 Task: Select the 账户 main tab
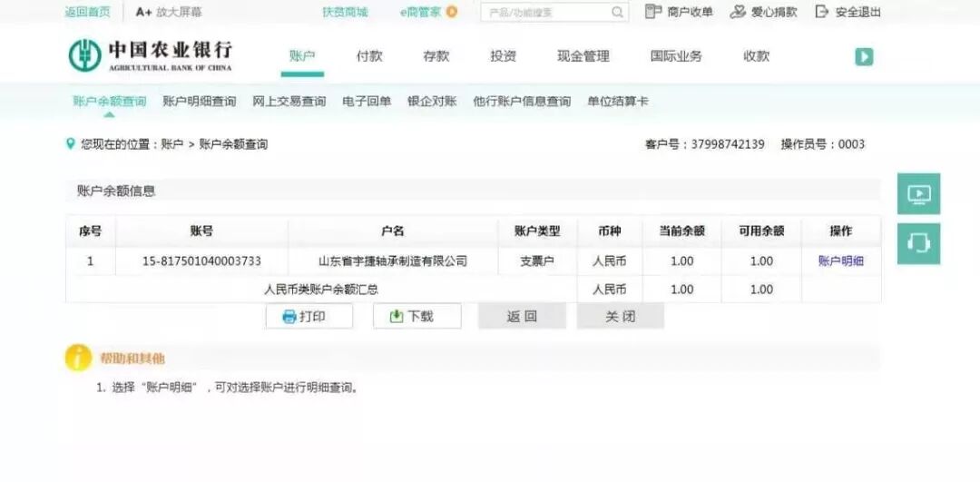(x=302, y=56)
